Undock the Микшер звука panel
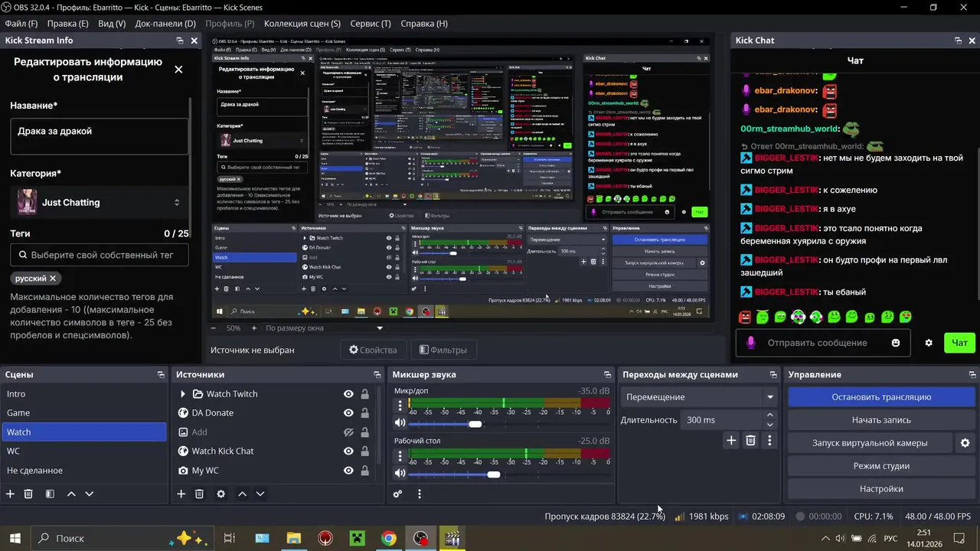The height and width of the screenshot is (551, 980). coord(607,374)
